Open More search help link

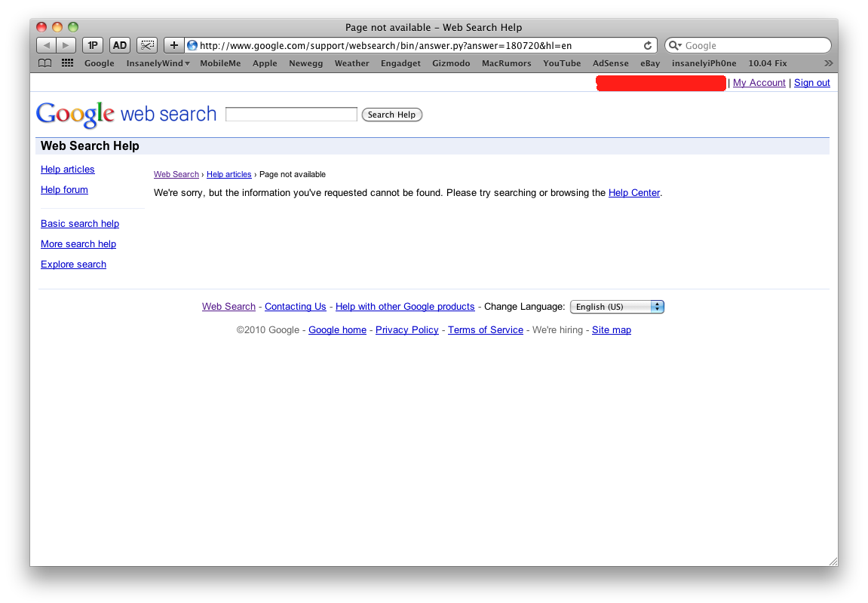pos(78,244)
